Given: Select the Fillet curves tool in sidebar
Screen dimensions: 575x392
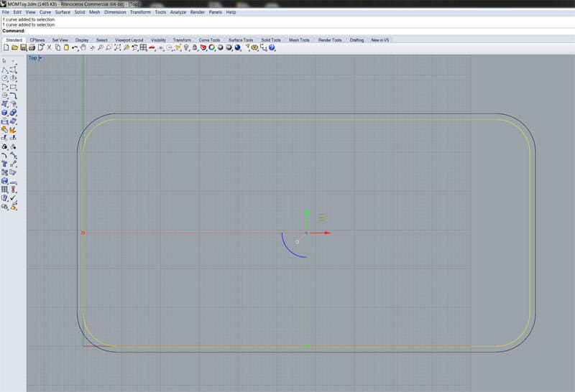Looking at the screenshot, I should tap(13, 95).
